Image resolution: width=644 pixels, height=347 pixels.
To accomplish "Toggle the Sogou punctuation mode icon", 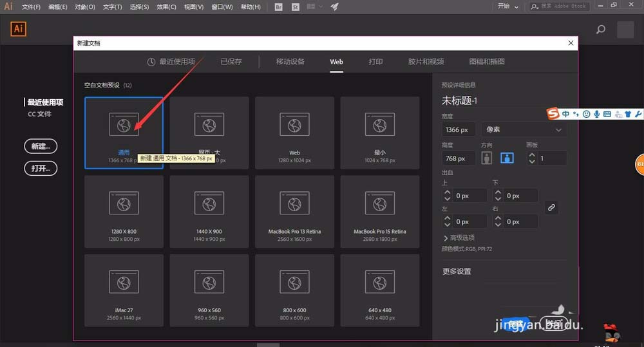I will point(576,114).
